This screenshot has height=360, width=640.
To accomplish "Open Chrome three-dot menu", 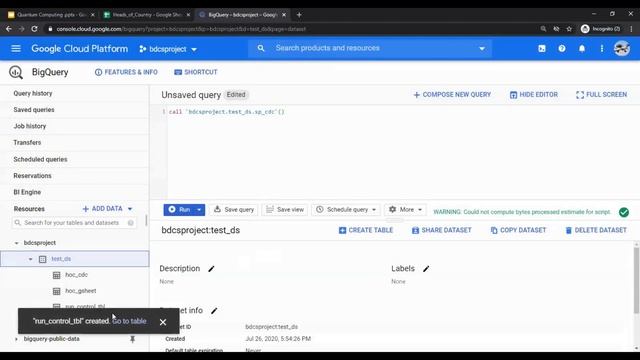I will [631, 29].
